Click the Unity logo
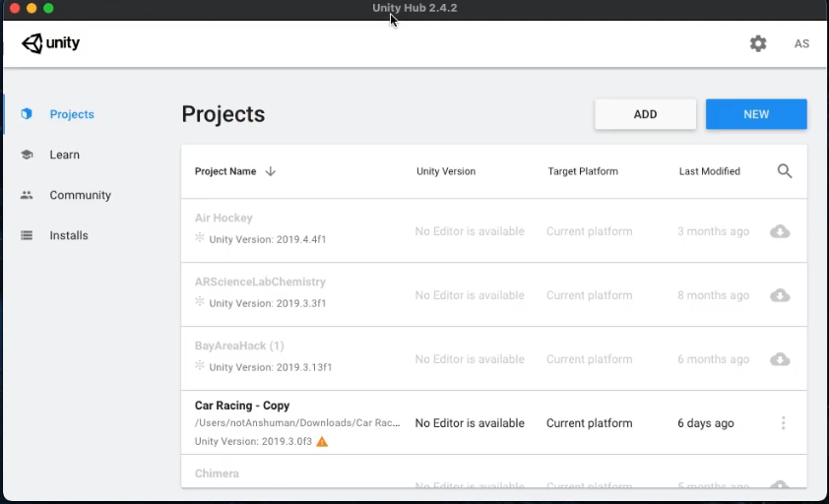 51,43
